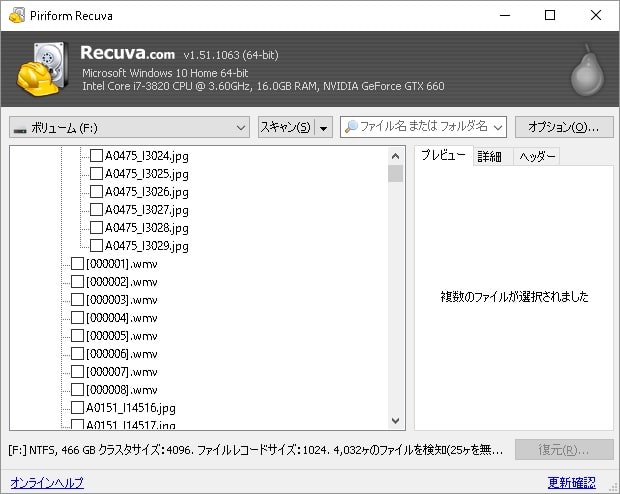The width and height of the screenshot is (620, 494).
Task: Switch to the プレビュー tab
Action: tap(443, 155)
